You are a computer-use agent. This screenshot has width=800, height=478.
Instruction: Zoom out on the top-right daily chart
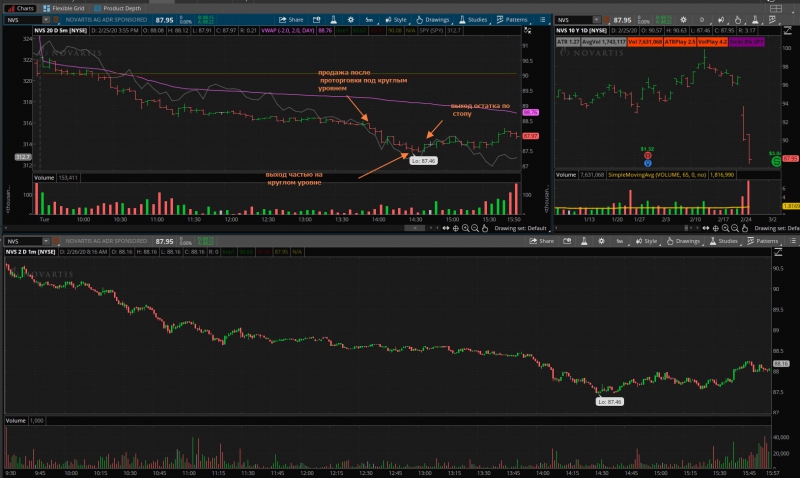tap(735, 228)
